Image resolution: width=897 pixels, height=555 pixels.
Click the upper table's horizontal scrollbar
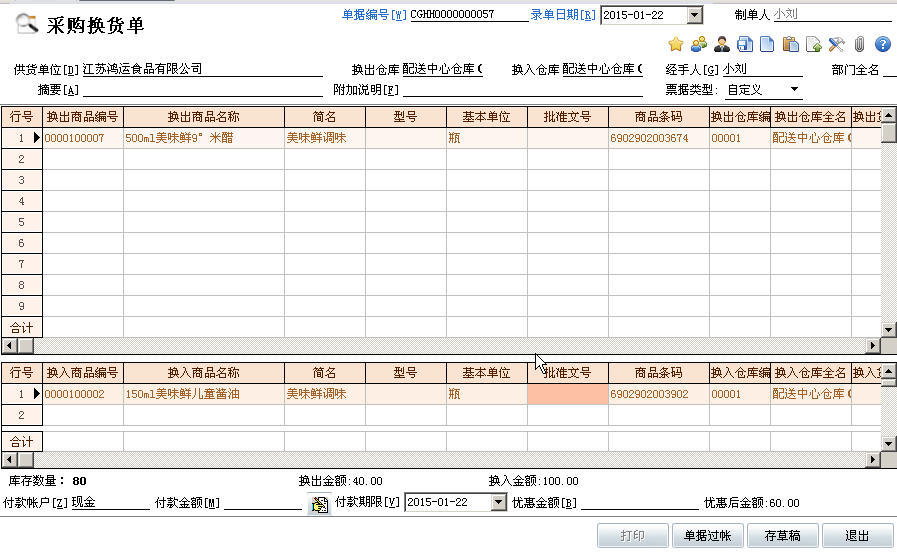click(440, 346)
